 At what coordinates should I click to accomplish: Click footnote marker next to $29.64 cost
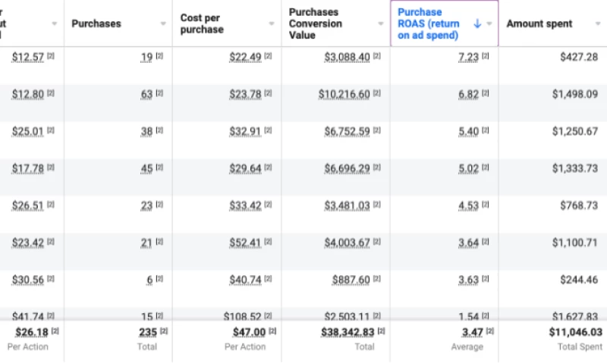(268, 168)
